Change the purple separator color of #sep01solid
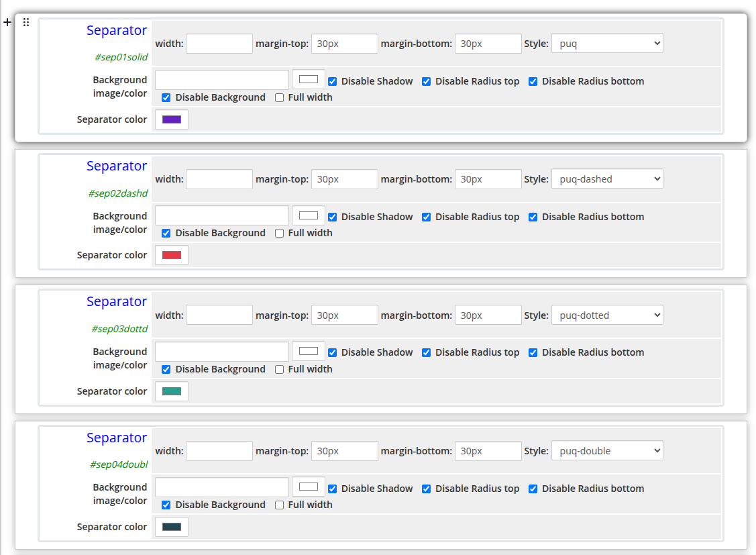The height and width of the screenshot is (555, 756). tap(171, 119)
